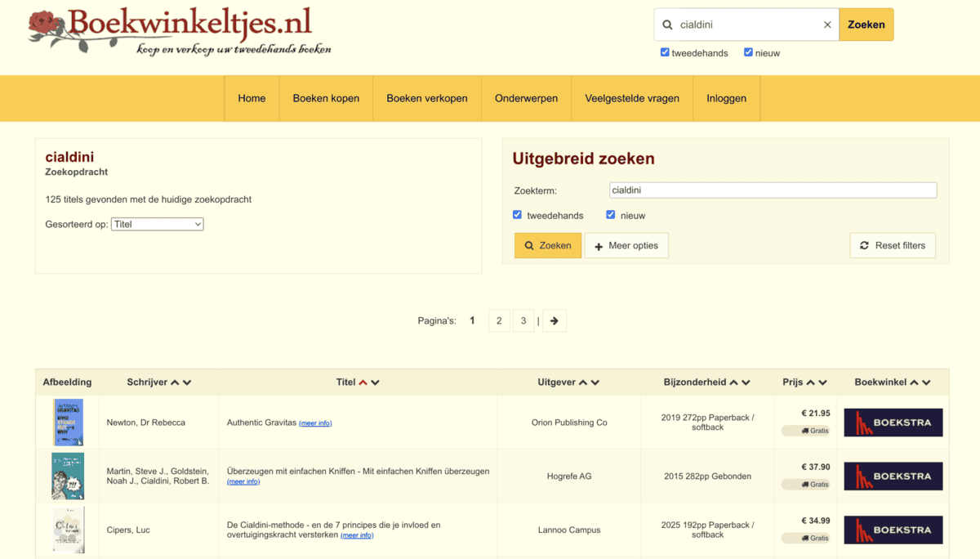Sort Uitgever column ascending with up arrow

583,382
